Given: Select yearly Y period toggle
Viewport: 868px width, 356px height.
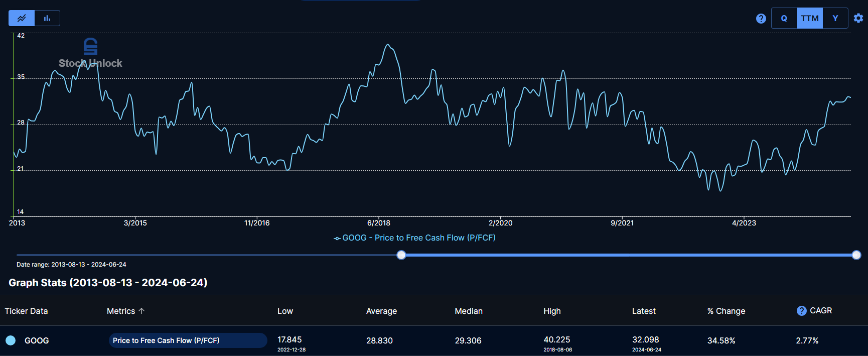Looking at the screenshot, I should [x=835, y=18].
